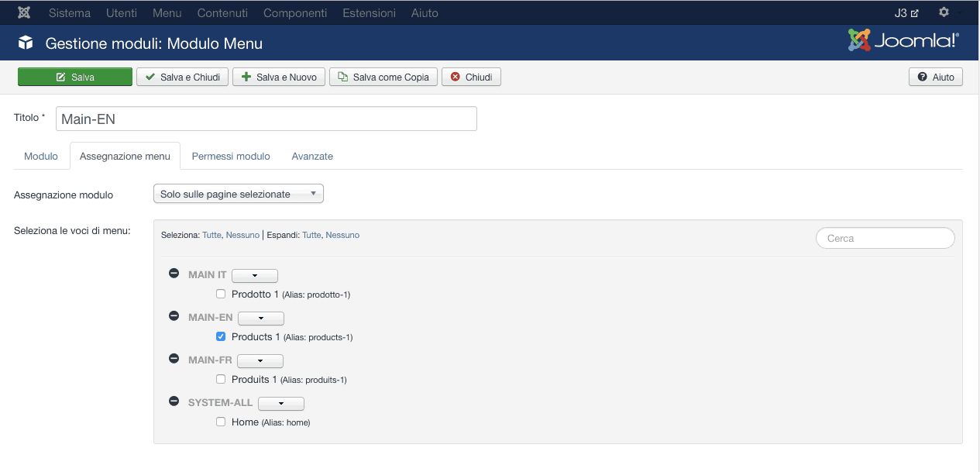Collapse the MAIN-EN group with minus icon
This screenshot has height=472, width=980.
174,316
